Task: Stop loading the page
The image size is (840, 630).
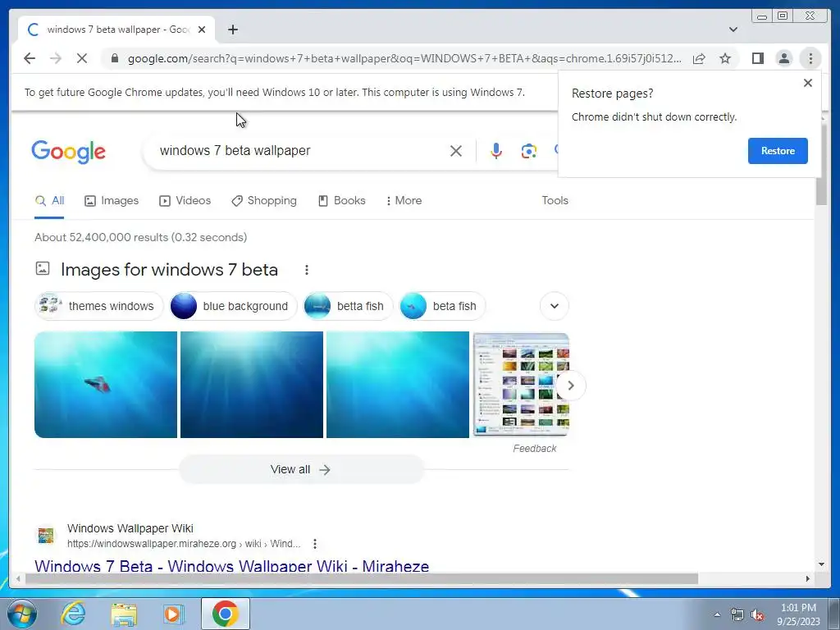Action: (x=82, y=58)
